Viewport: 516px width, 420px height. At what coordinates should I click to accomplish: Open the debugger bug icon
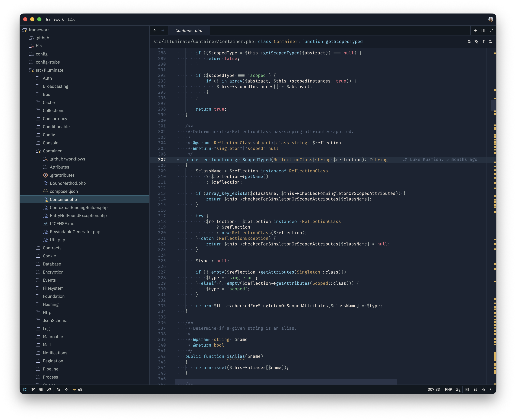click(x=475, y=389)
